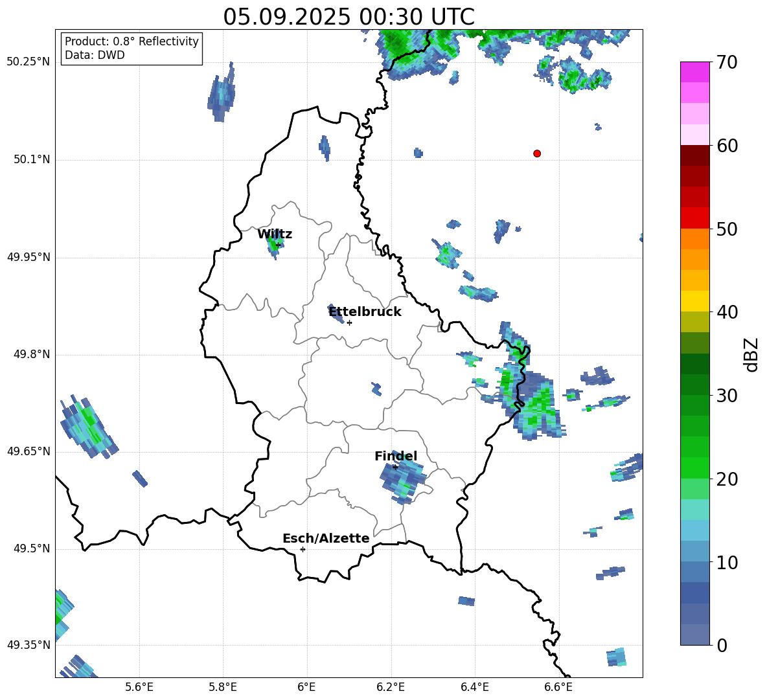
Task: Click the small radar echo near Ettelbruck
Action: pyautogui.click(x=336, y=314)
